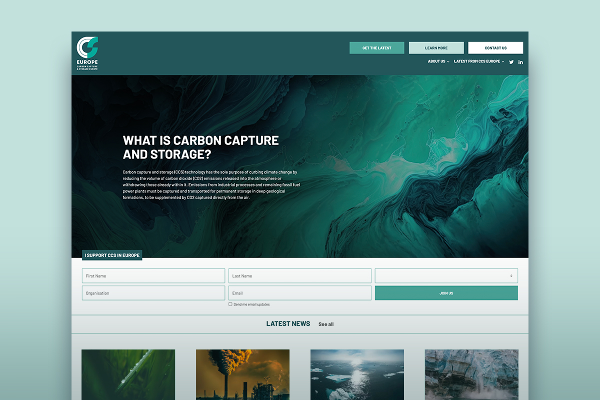This screenshot has height=400, width=600.
Task: Open the glacier wall news thumbnail
Action: click(471, 374)
